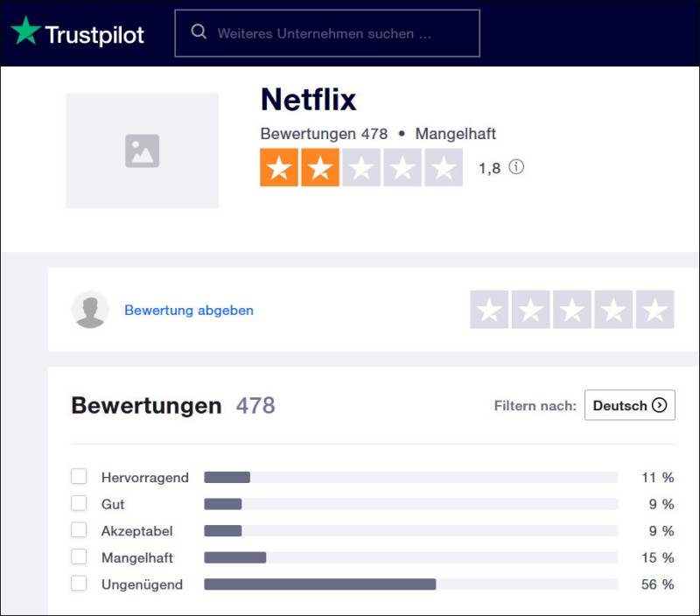700x616 pixels.
Task: Rate two stars in review box
Action: (531, 310)
